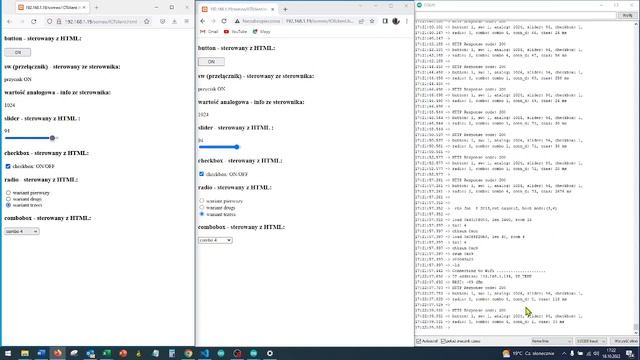Click the Chrome not-secure warning icon
The image size is (640, 360).
point(237,21)
